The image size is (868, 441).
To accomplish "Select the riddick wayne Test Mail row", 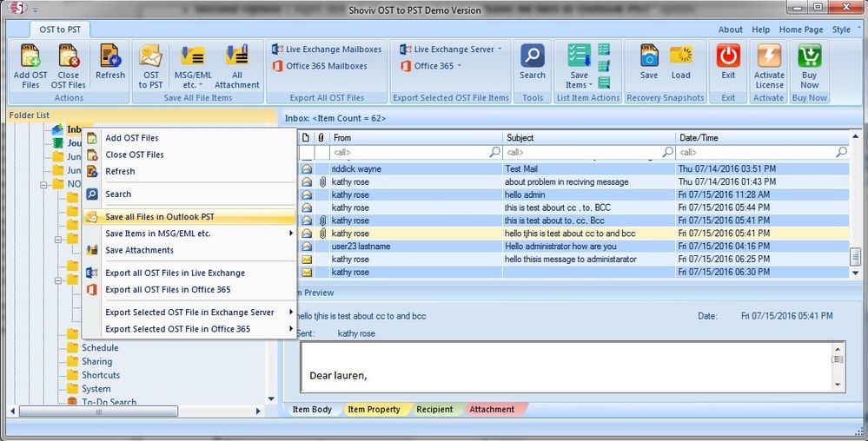I will click(x=574, y=168).
